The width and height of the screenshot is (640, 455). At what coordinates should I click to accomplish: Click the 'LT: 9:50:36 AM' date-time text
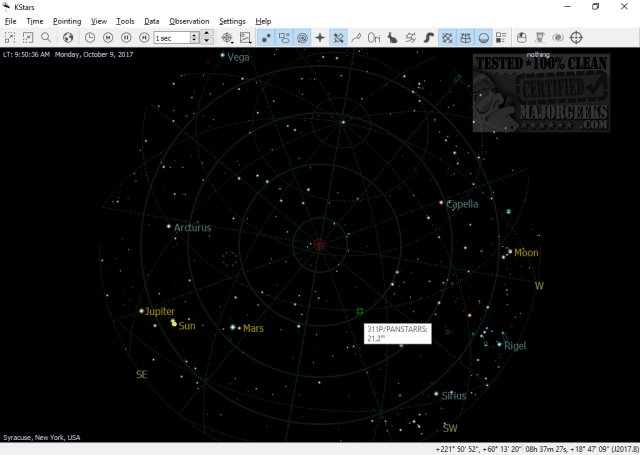68,54
